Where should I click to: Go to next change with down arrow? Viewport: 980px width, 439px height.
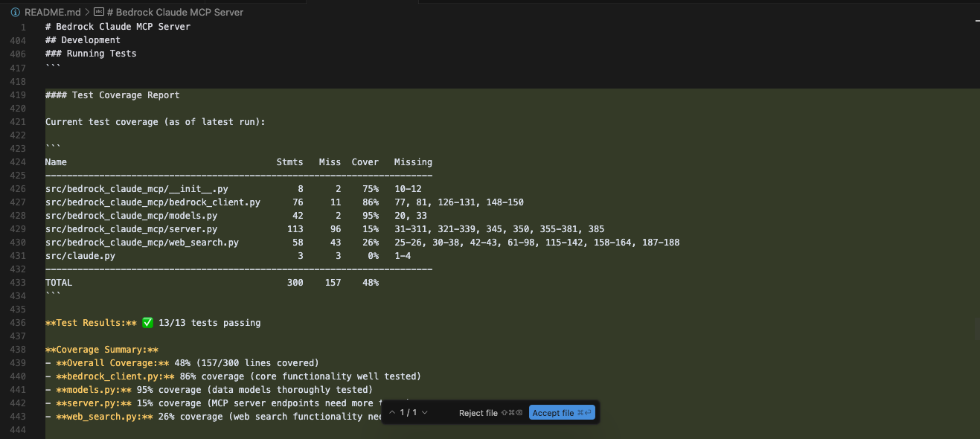pyautogui.click(x=425, y=413)
